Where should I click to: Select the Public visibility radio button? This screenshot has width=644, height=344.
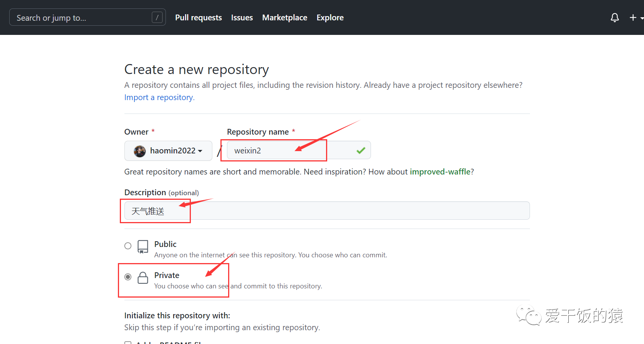pos(128,246)
